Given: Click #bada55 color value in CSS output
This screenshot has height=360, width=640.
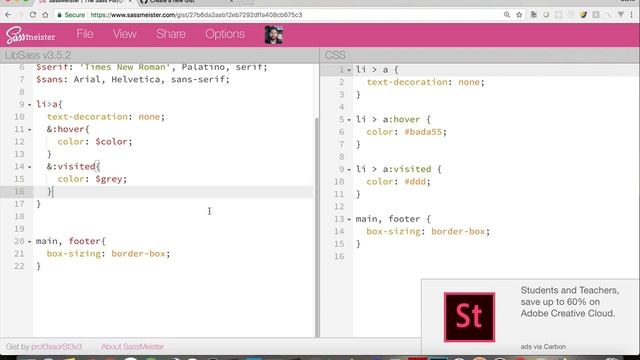Looking at the screenshot, I should point(423,132).
